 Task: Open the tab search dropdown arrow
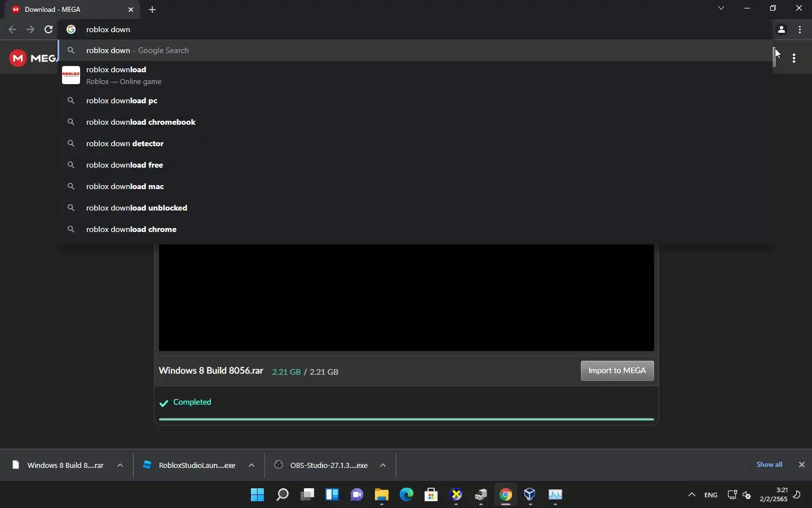pyautogui.click(x=722, y=8)
